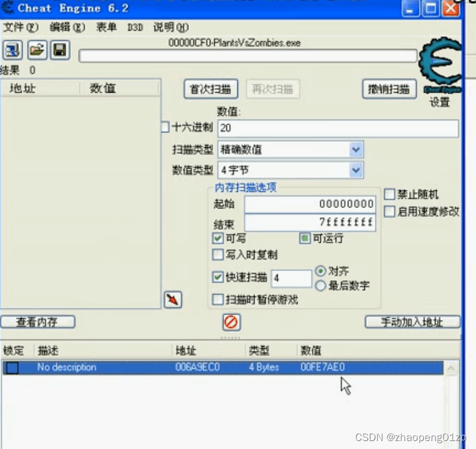Maximize the Cheat Engine window

pyautogui.click(x=431, y=8)
